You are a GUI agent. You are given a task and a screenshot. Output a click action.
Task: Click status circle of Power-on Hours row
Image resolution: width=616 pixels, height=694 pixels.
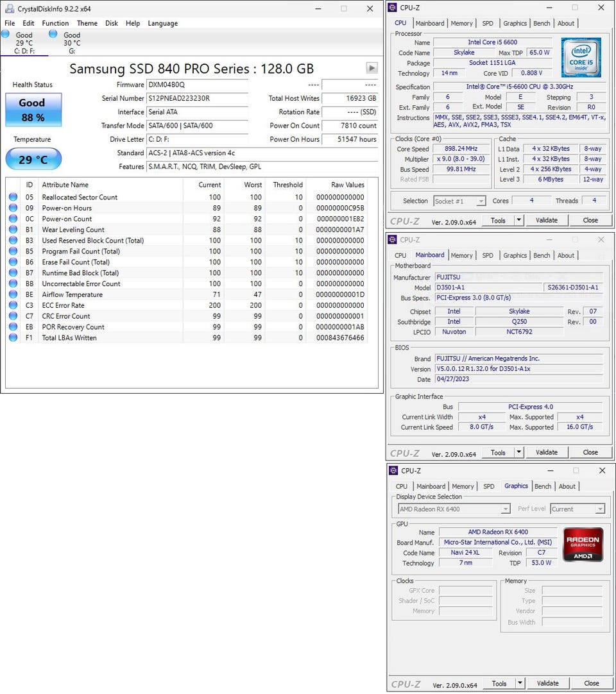pyautogui.click(x=13, y=208)
